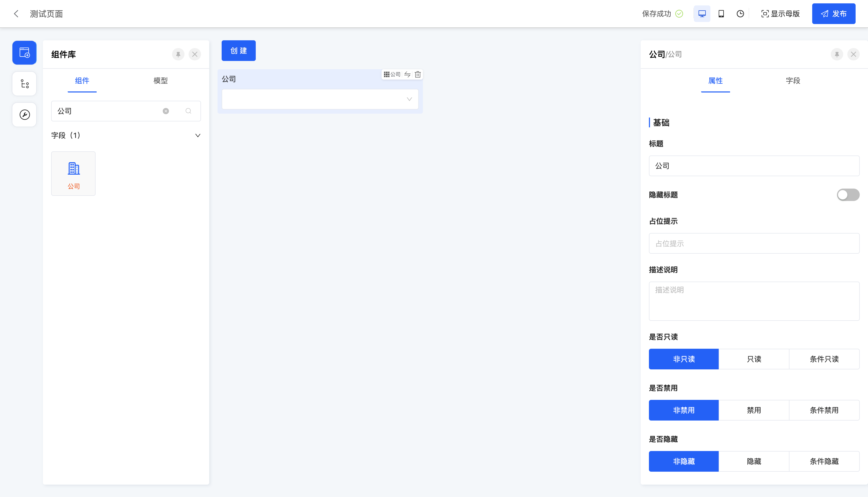Click the 占位提示 input field
Viewport: 868px width, 497px height.
[x=754, y=243]
